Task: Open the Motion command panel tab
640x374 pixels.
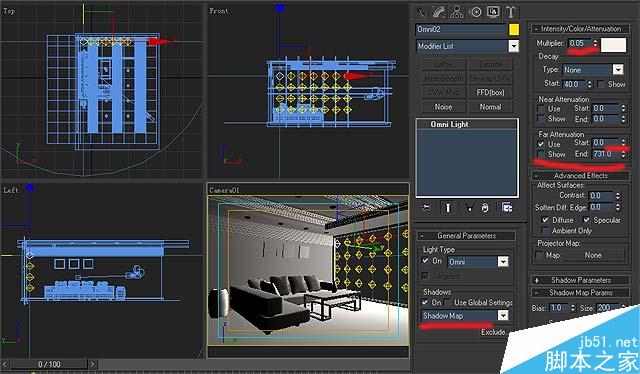Action: [476, 11]
